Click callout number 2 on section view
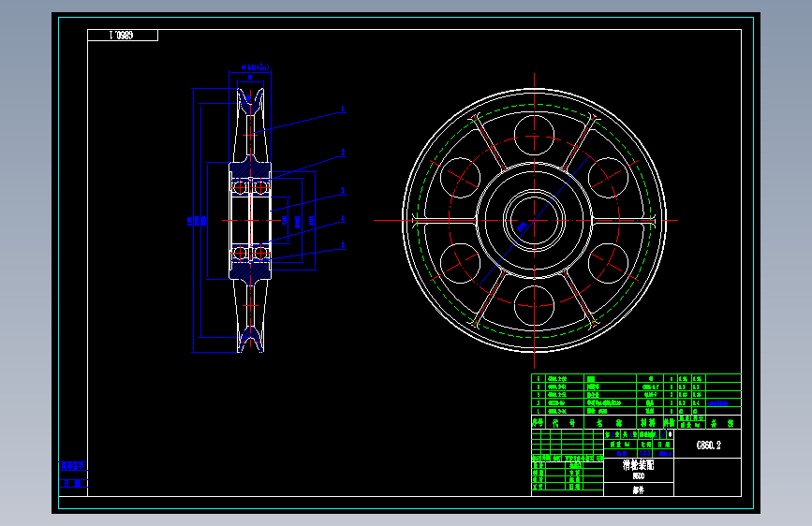 click(x=342, y=153)
